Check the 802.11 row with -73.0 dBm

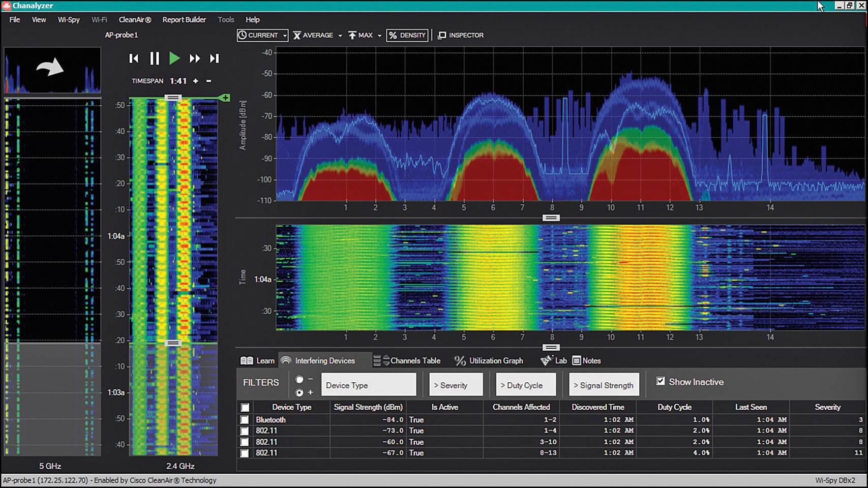245,431
